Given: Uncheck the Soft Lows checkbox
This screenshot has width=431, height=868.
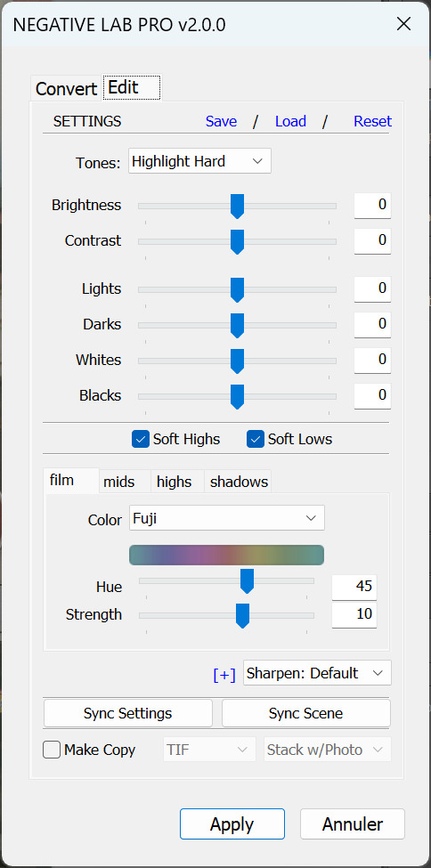Looking at the screenshot, I should coord(256,439).
